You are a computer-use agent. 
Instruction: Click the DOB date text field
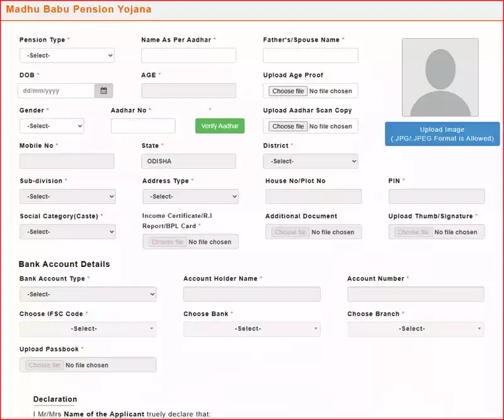pyautogui.click(x=56, y=91)
